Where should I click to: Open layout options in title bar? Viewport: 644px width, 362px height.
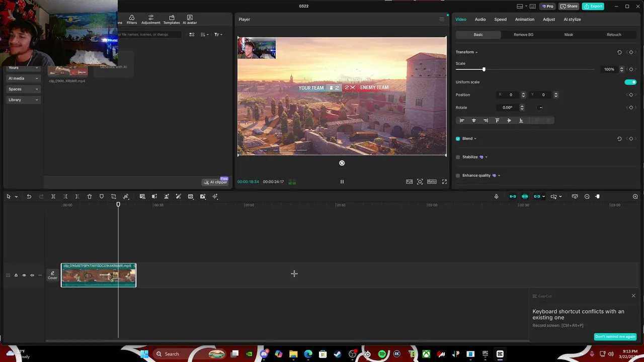(520, 7)
